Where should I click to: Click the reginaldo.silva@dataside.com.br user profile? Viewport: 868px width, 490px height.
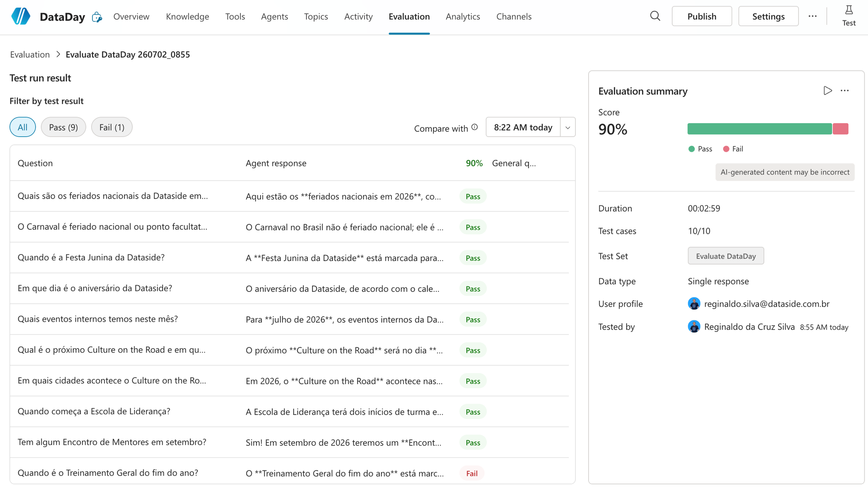pyautogui.click(x=766, y=304)
